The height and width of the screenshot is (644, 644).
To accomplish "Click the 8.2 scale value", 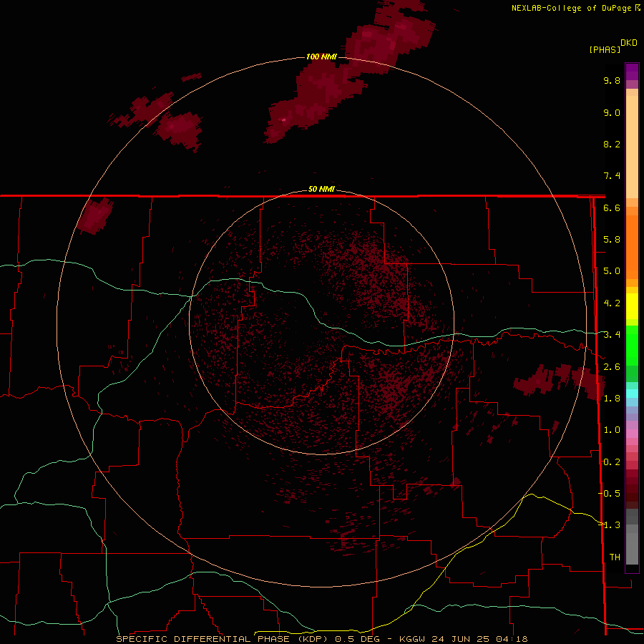I will tap(612, 144).
